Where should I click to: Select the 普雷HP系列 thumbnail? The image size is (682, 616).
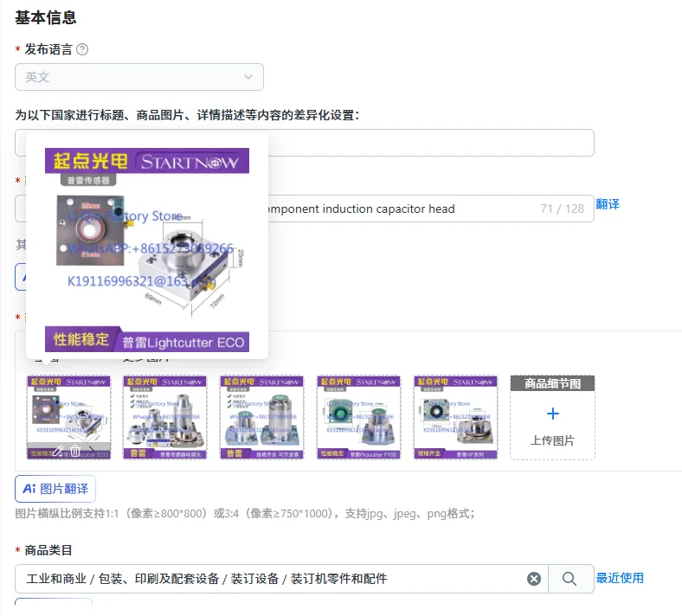(x=456, y=417)
